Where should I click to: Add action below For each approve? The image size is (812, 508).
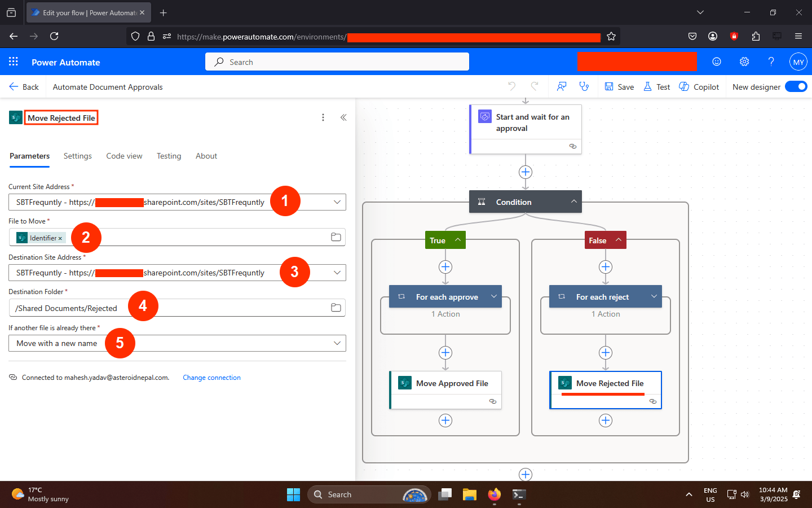tap(445, 353)
